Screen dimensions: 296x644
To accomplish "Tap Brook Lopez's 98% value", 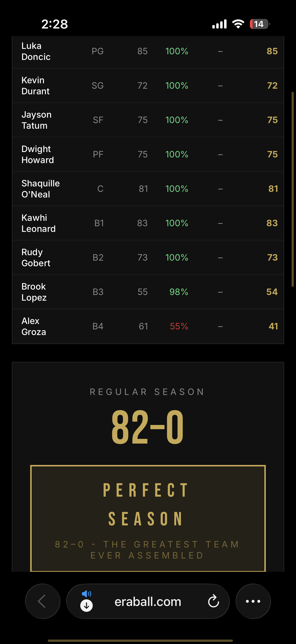I will tap(179, 292).
